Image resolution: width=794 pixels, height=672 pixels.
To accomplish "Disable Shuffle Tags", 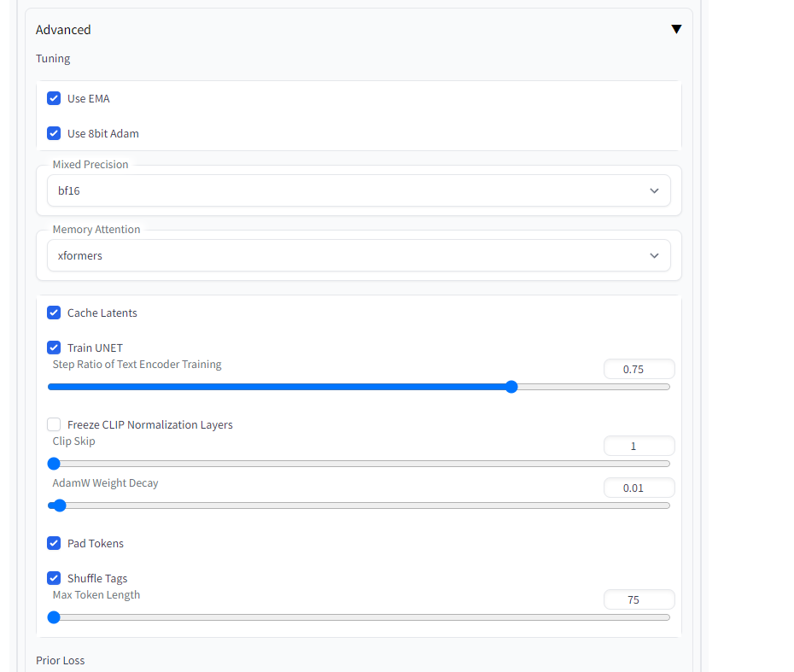I will [54, 578].
